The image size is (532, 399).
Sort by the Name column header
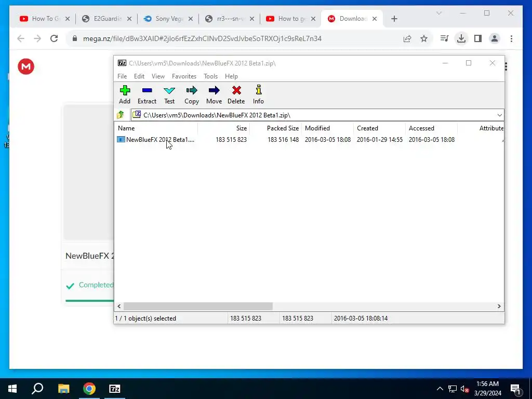point(156,128)
